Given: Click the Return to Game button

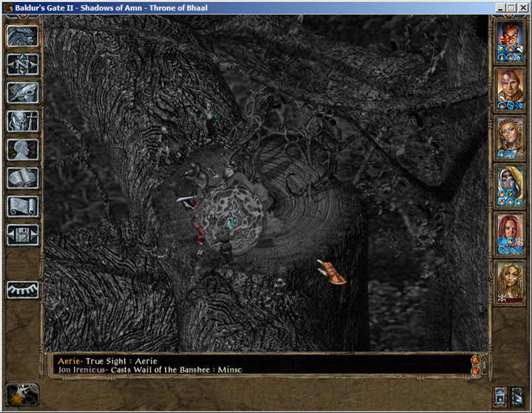Looking at the screenshot, I should [22, 36].
